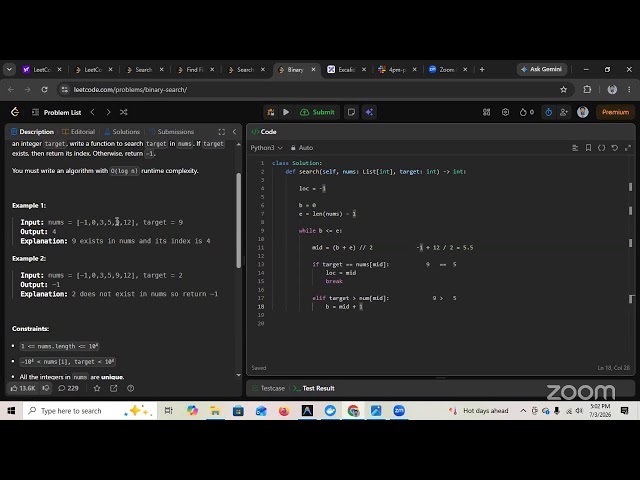Star the problem as favorite
Image resolution: width=640 pixels, height=480 pixels.
(x=97, y=388)
